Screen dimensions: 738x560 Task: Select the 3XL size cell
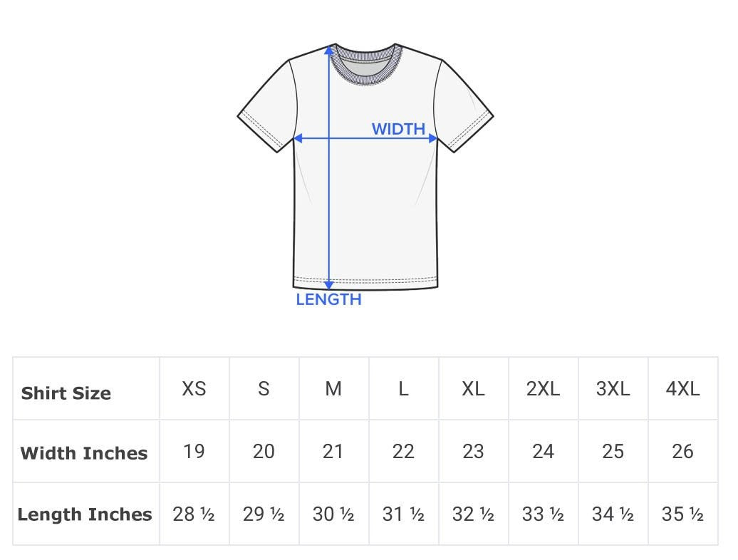[x=613, y=388]
